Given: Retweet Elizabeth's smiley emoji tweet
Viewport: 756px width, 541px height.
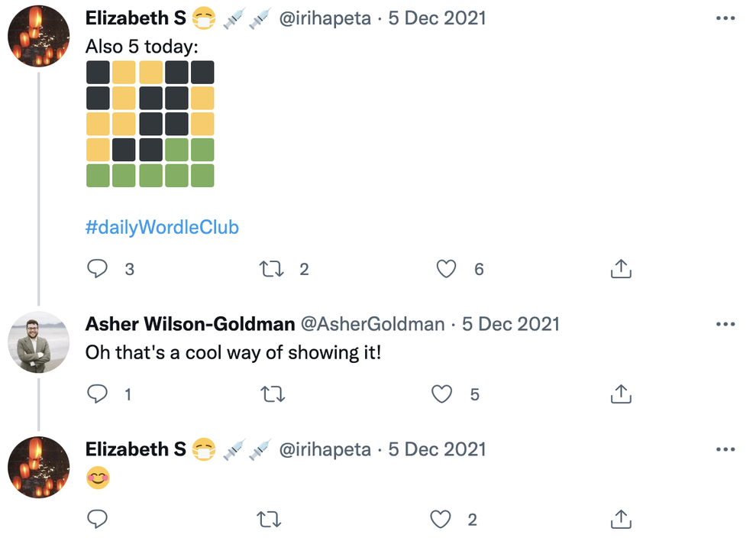Looking at the screenshot, I should tap(268, 520).
